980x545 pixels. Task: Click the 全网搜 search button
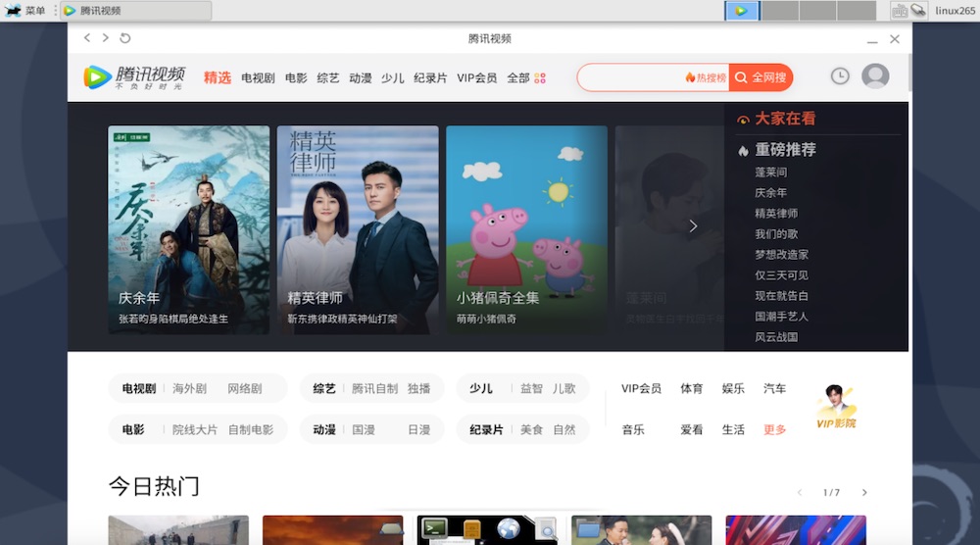tap(760, 77)
